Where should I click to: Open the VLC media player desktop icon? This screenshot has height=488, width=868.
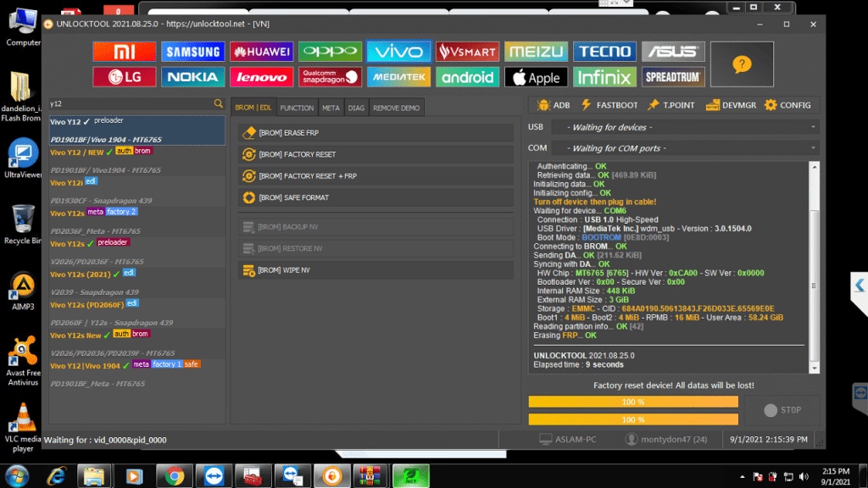(x=23, y=428)
